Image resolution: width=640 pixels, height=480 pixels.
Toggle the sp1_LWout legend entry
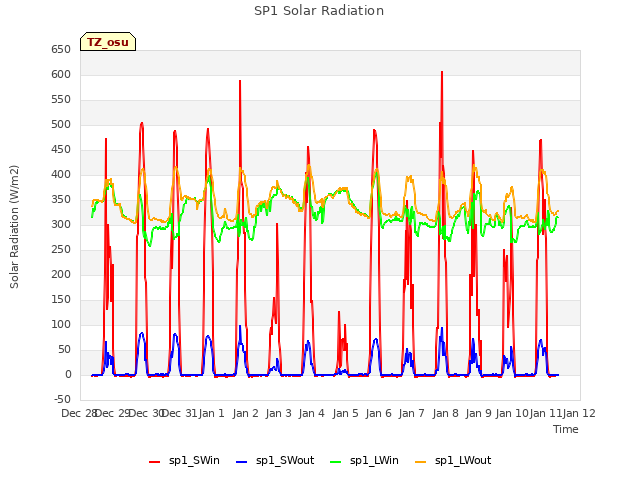453,461
